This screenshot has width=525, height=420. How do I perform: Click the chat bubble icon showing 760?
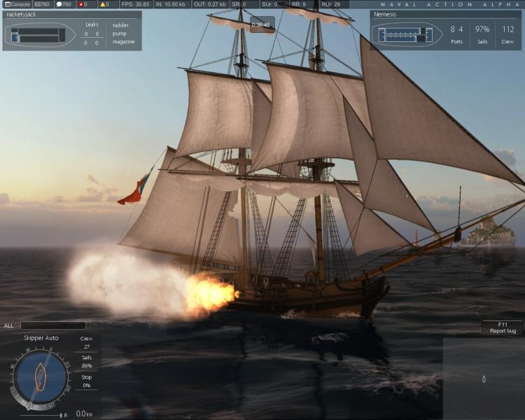(59, 4)
